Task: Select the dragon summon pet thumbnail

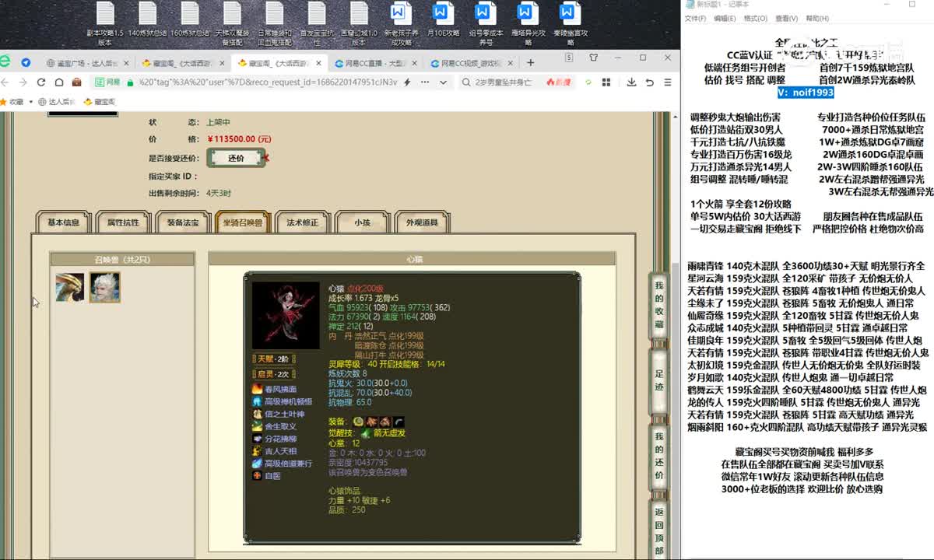Action: [70, 288]
